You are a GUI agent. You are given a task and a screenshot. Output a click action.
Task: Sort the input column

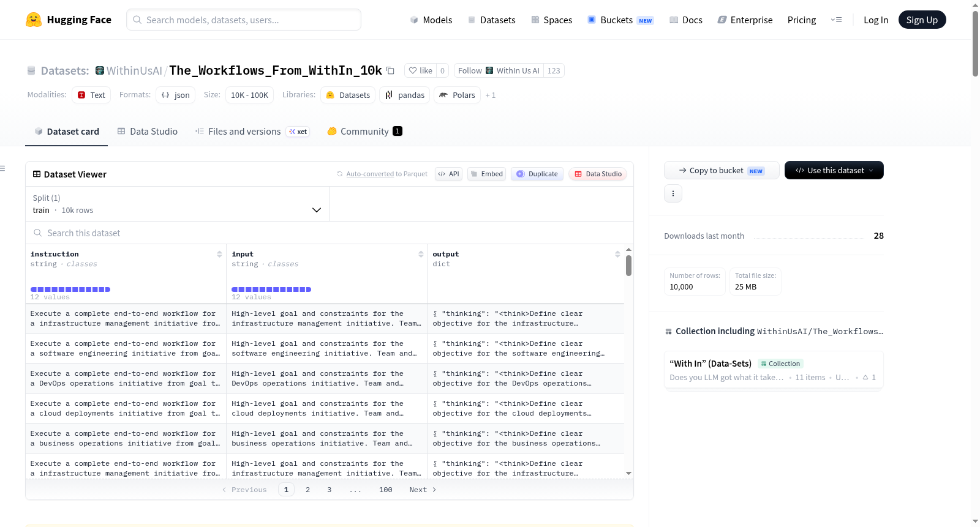(421, 254)
